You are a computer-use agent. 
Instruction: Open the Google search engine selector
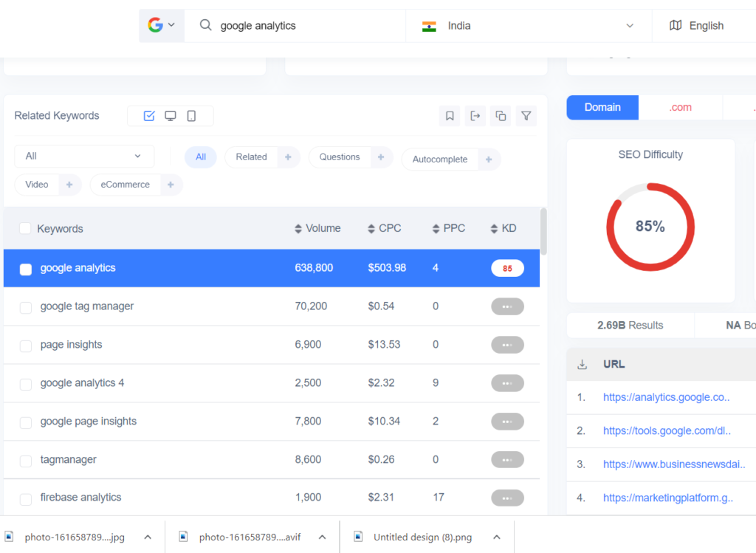tap(162, 25)
